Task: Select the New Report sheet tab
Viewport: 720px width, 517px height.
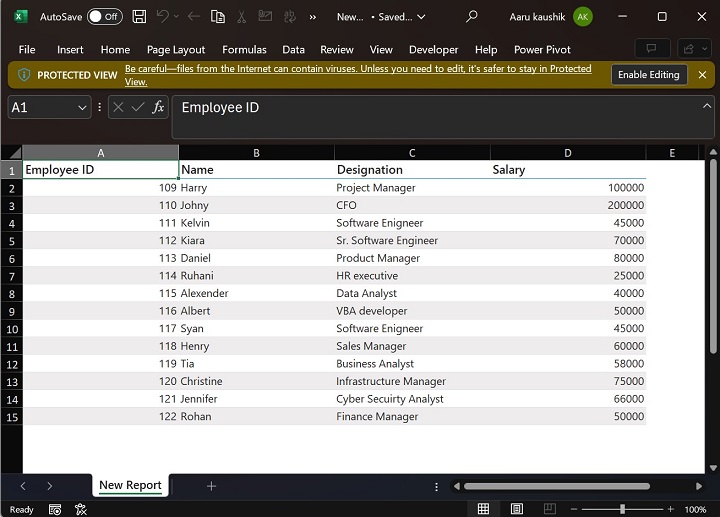Action: 130,486
